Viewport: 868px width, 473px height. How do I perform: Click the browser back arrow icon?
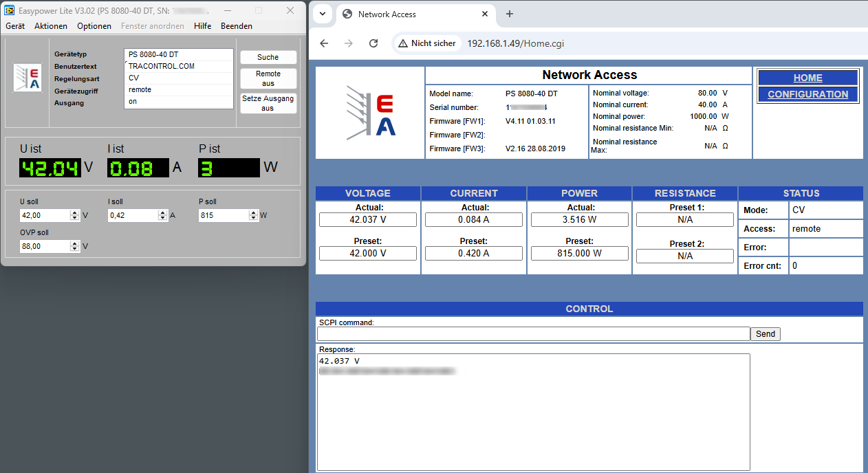[x=324, y=43]
